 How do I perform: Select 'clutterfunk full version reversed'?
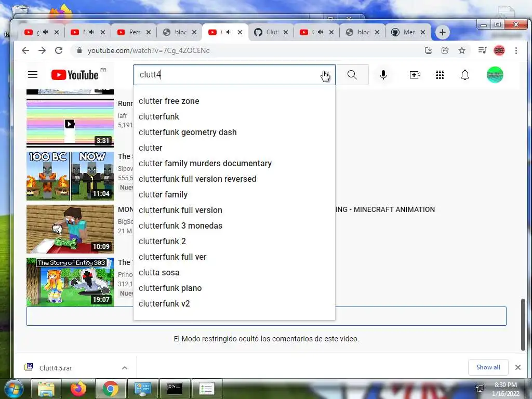(234, 179)
